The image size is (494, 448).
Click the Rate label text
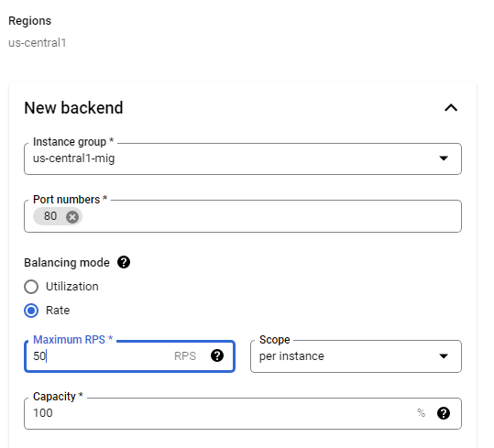(58, 311)
